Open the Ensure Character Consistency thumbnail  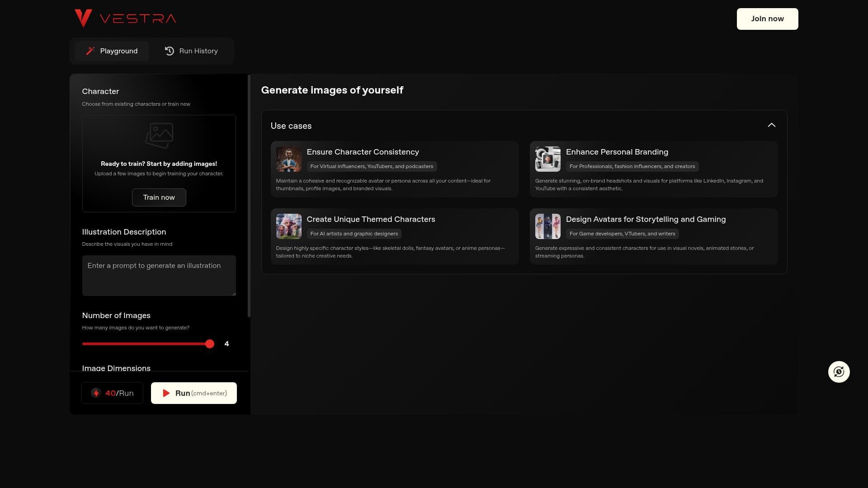(288, 159)
